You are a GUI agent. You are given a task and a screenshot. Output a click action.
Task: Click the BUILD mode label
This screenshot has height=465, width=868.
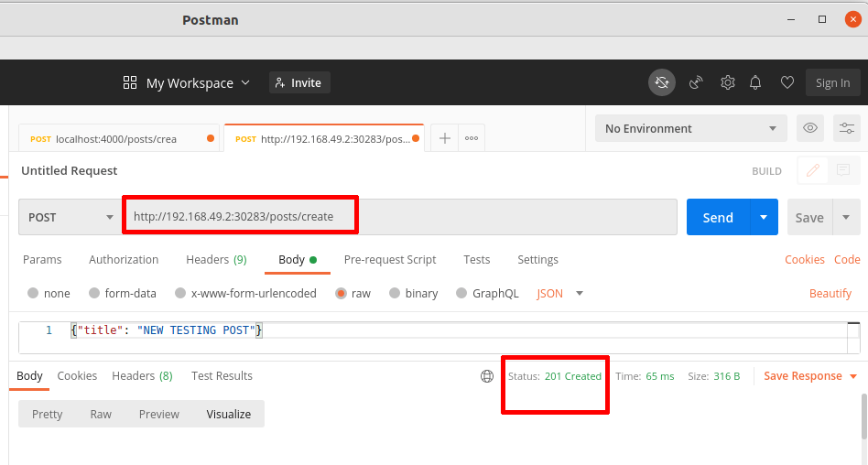[x=766, y=171]
